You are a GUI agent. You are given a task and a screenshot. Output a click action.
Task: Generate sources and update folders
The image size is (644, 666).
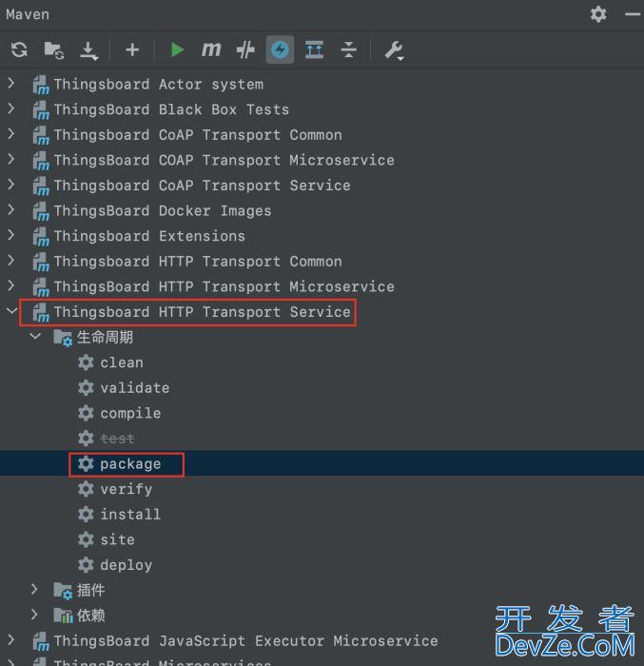54,49
